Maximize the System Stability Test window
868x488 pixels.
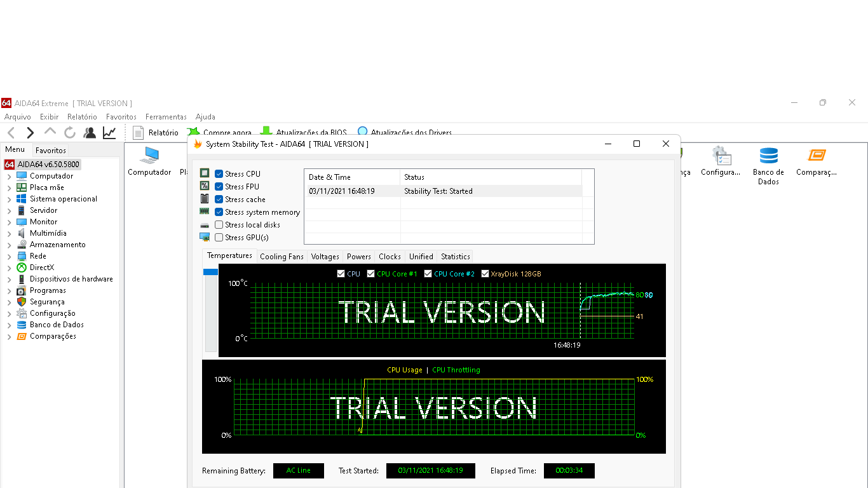(x=637, y=144)
